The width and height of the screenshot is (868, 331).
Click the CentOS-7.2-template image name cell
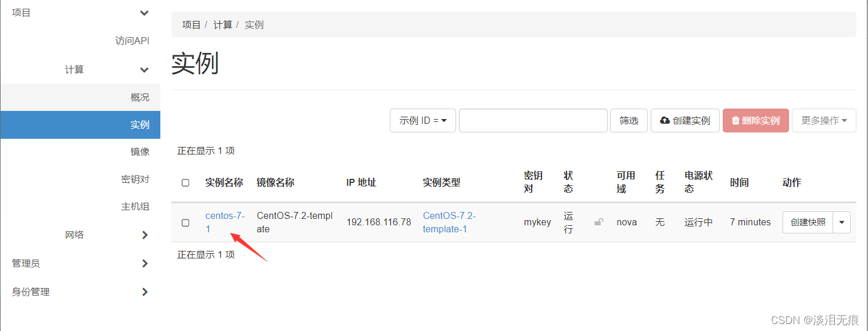295,222
